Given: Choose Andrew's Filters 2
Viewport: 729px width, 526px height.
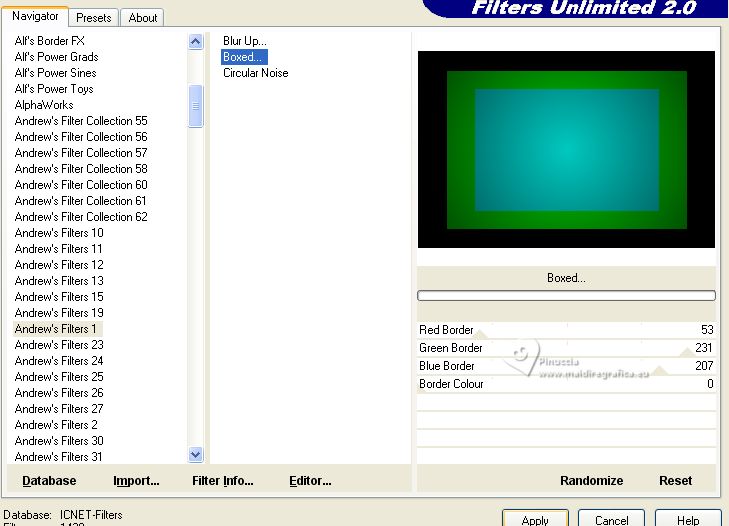Looking at the screenshot, I should pos(56,425).
